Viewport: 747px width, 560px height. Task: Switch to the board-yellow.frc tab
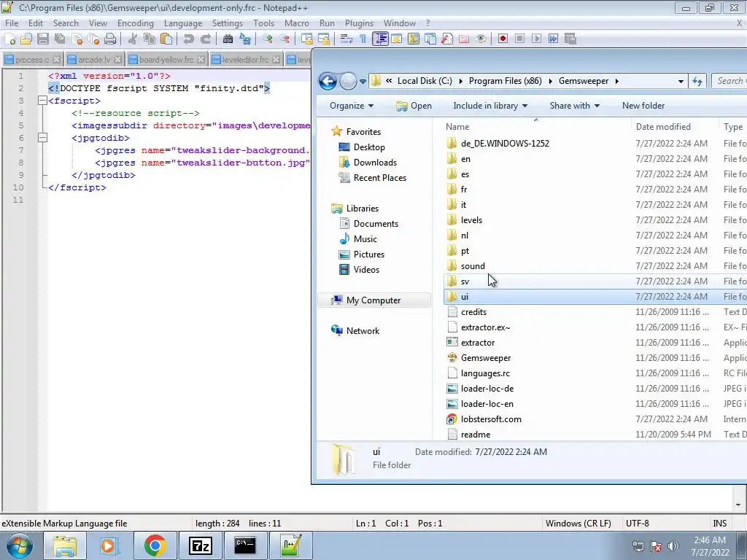point(167,60)
